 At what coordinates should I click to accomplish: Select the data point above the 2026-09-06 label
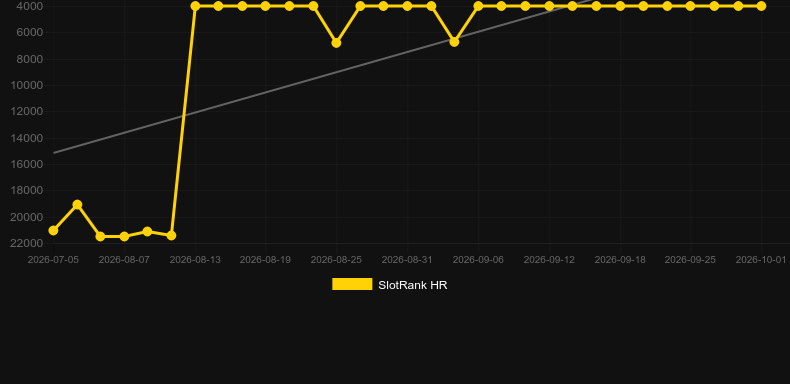click(x=478, y=6)
